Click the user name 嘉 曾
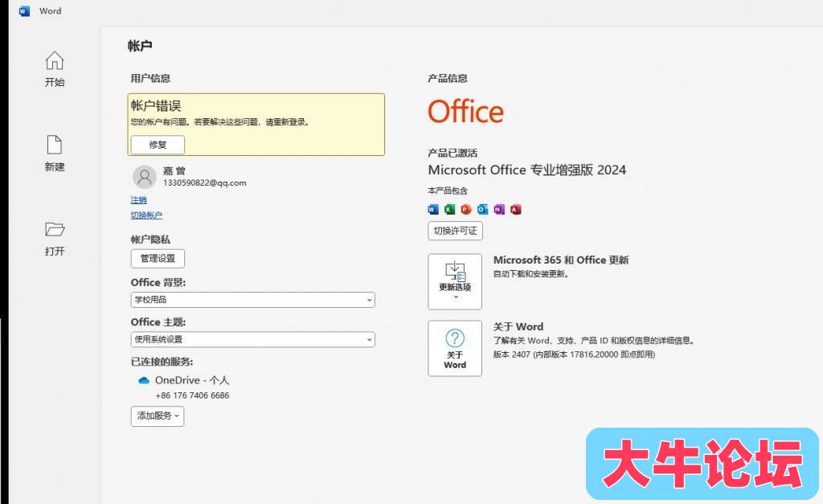 [x=174, y=170]
